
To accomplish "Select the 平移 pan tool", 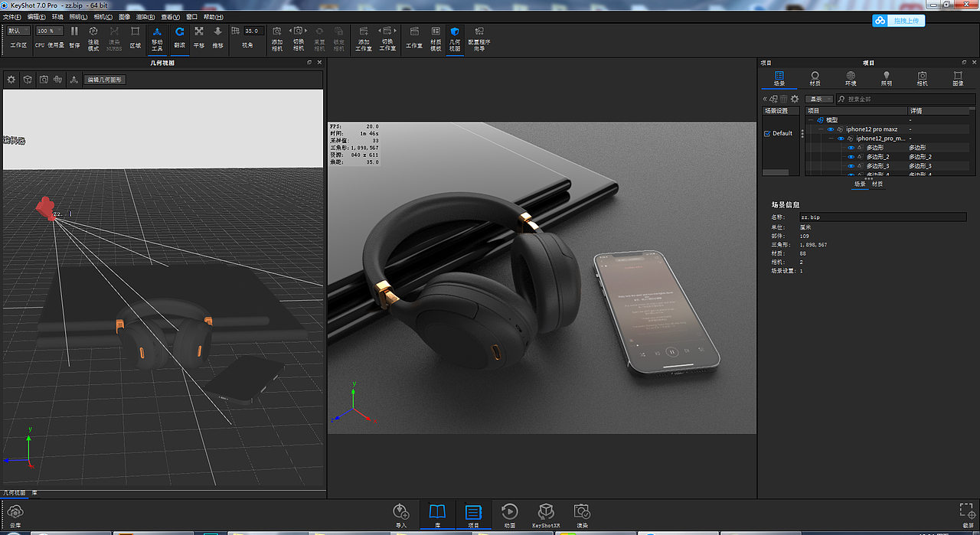I will [x=199, y=37].
